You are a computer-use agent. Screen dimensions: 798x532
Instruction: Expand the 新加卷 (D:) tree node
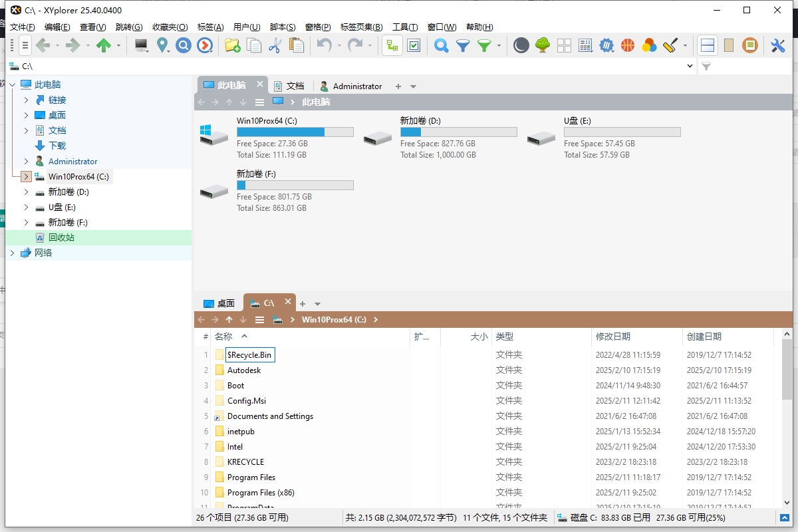point(26,192)
